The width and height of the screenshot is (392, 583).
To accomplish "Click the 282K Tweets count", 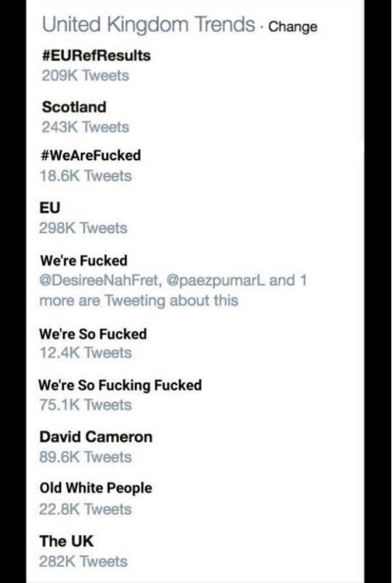I will click(83, 561).
